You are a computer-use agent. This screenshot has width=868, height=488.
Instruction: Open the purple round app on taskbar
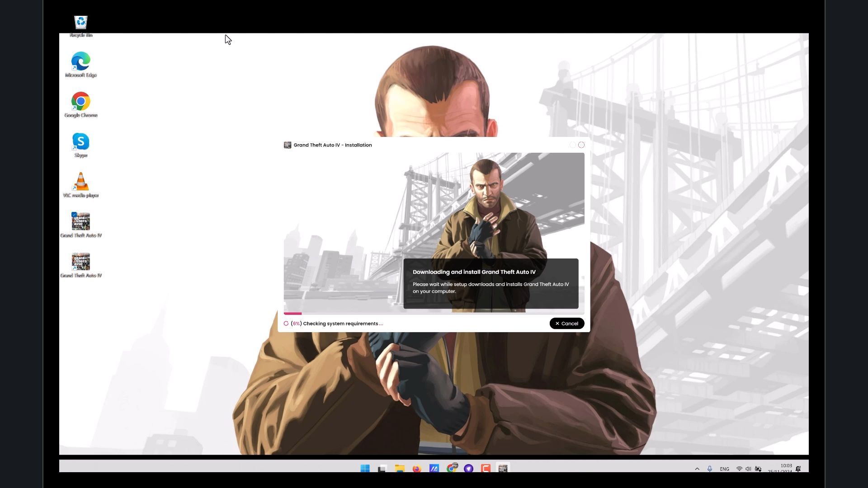click(469, 468)
